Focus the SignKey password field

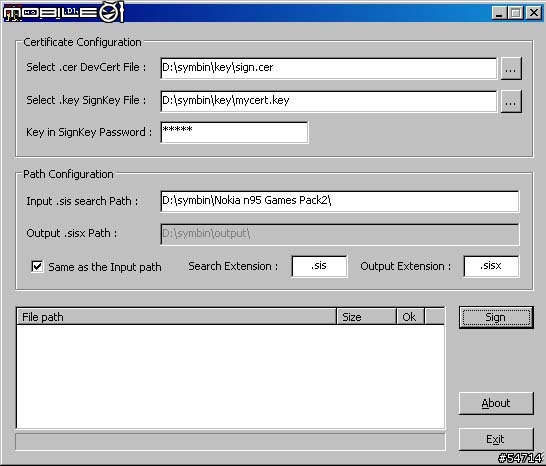[x=234, y=132]
